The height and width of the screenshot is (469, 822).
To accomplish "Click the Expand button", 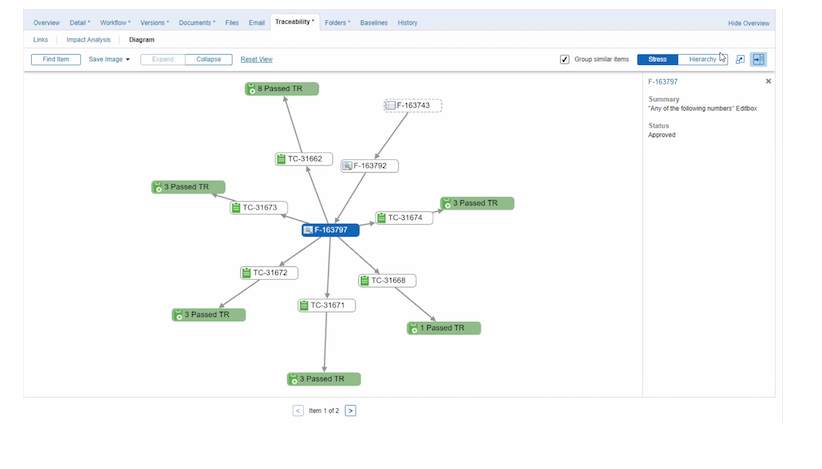I will tap(163, 59).
